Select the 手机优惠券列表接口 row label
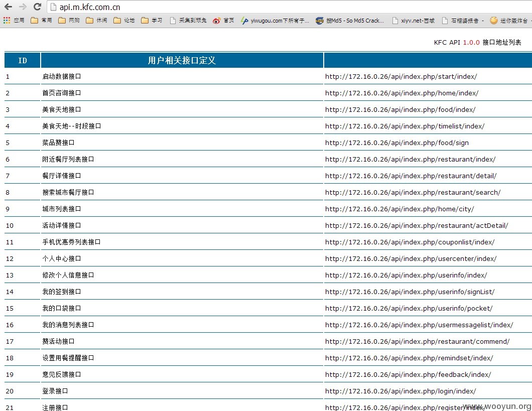Screen dimensions: 532x411 tap(71, 242)
